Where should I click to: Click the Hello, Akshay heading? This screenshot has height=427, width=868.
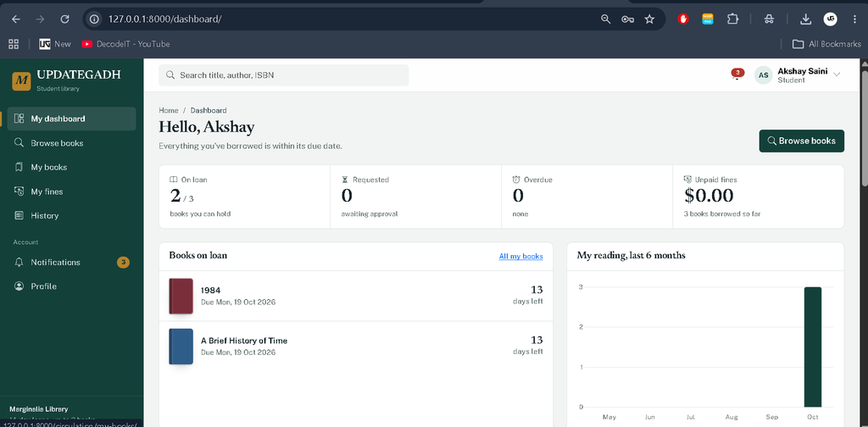[207, 127]
